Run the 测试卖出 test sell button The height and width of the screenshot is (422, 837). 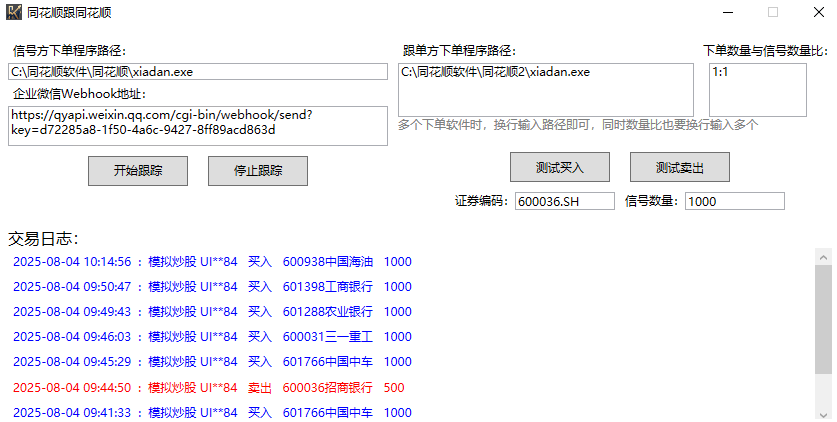pyautogui.click(x=680, y=167)
